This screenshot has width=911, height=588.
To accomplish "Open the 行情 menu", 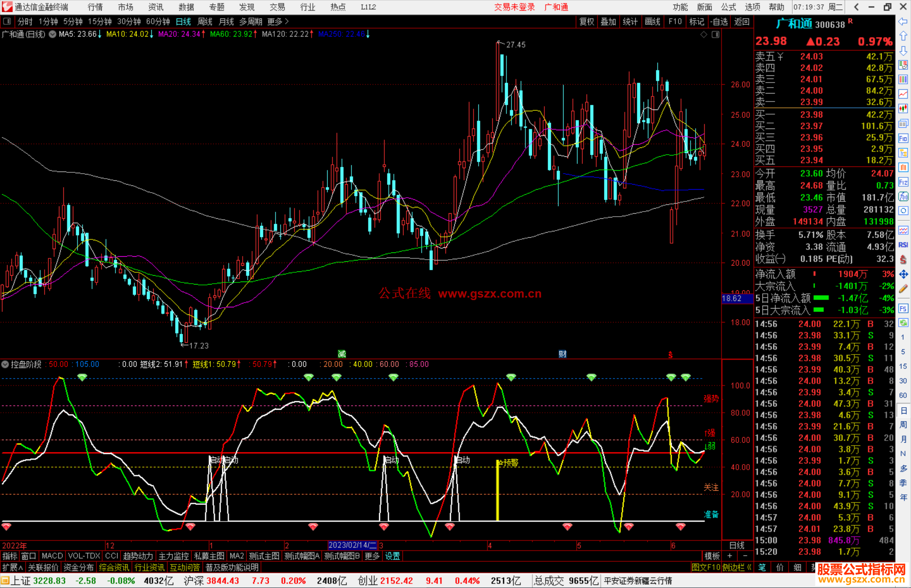I will pos(95,7).
